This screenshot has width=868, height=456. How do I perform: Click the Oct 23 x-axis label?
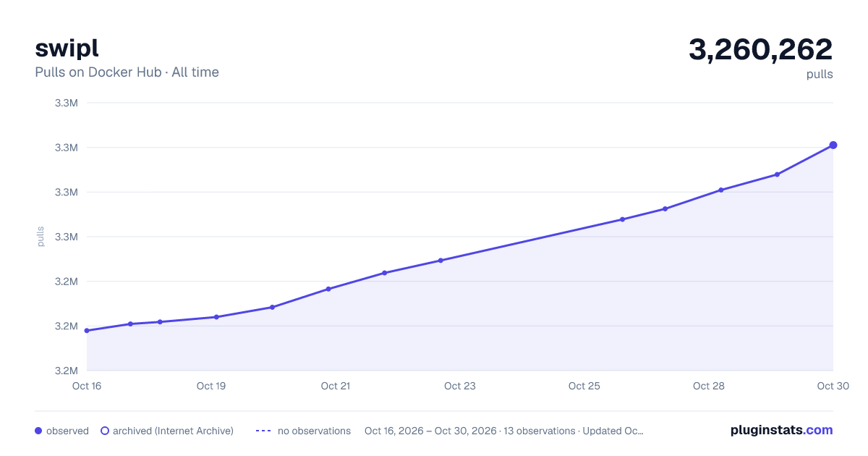460,386
